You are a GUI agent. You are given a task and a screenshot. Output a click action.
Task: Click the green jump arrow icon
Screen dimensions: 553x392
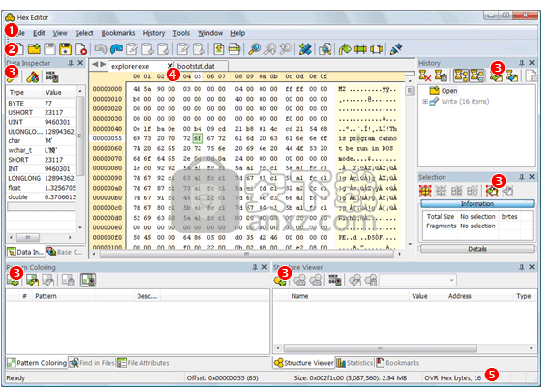[345, 49]
